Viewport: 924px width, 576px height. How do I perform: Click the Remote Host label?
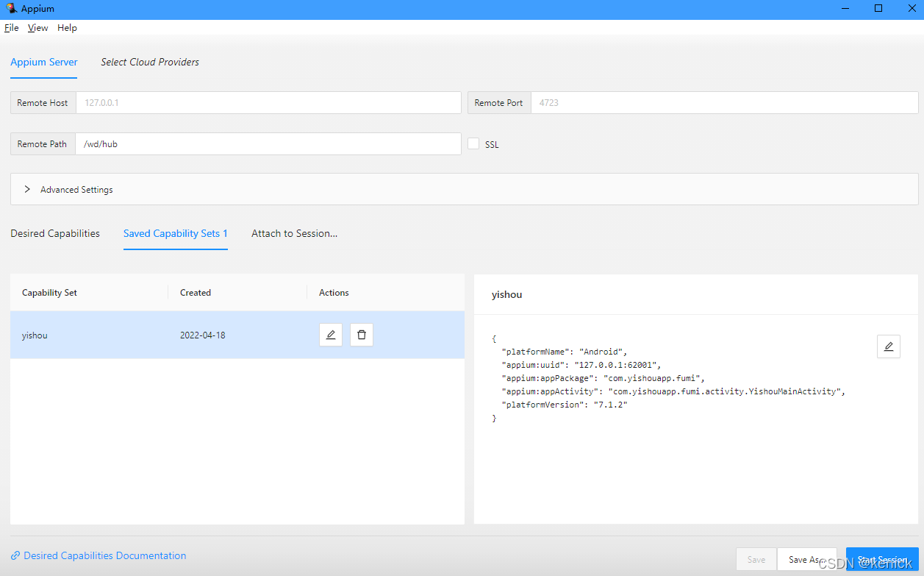43,103
